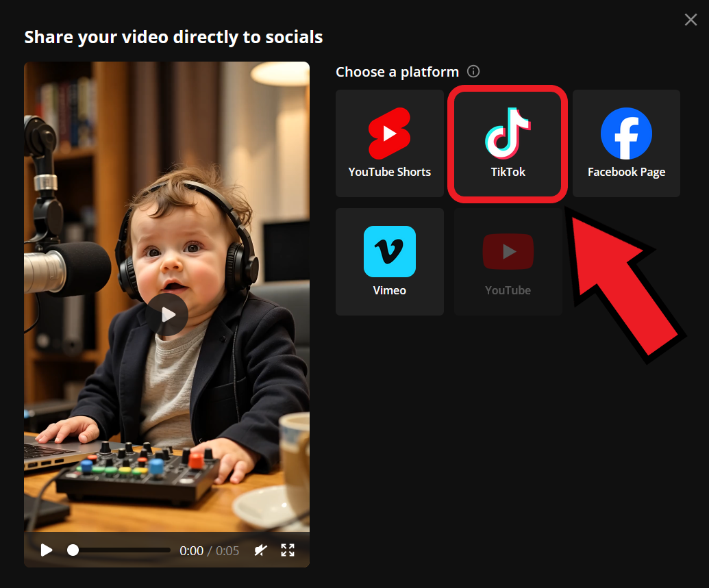Click the 0:00 / 0:05 time display
The height and width of the screenshot is (588, 709).
tap(209, 550)
